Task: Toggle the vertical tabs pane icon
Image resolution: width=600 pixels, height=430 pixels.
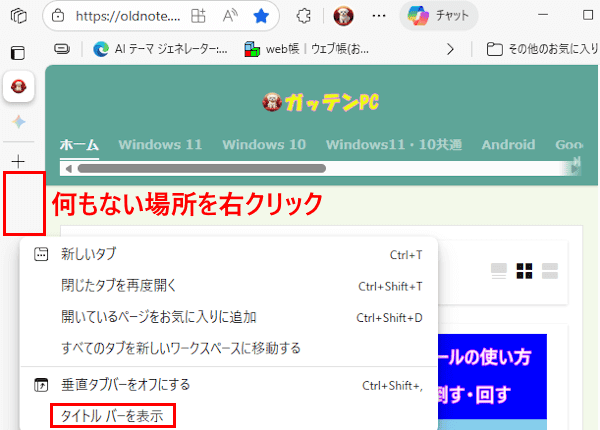Action: pyautogui.click(x=18, y=53)
